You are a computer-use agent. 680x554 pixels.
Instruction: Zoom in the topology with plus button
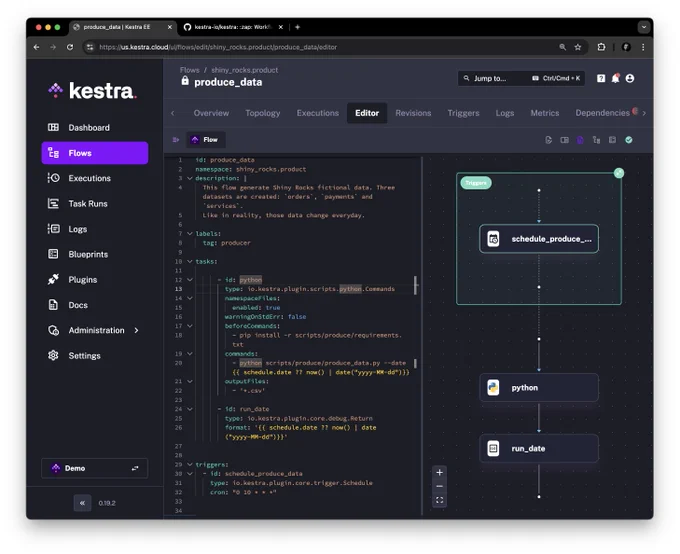[x=439, y=472]
